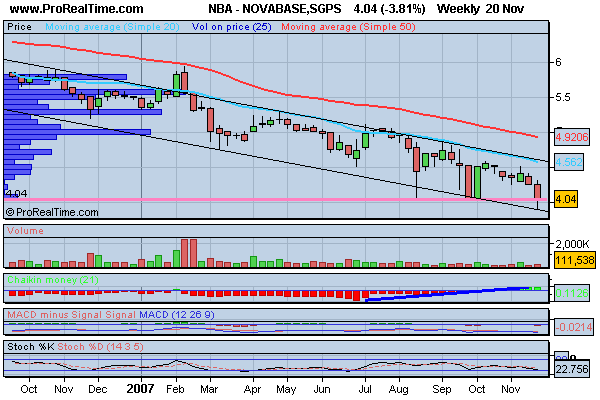The width and height of the screenshot is (600, 400).
Task: Click the Mar label on time axis
Action: pos(209,389)
